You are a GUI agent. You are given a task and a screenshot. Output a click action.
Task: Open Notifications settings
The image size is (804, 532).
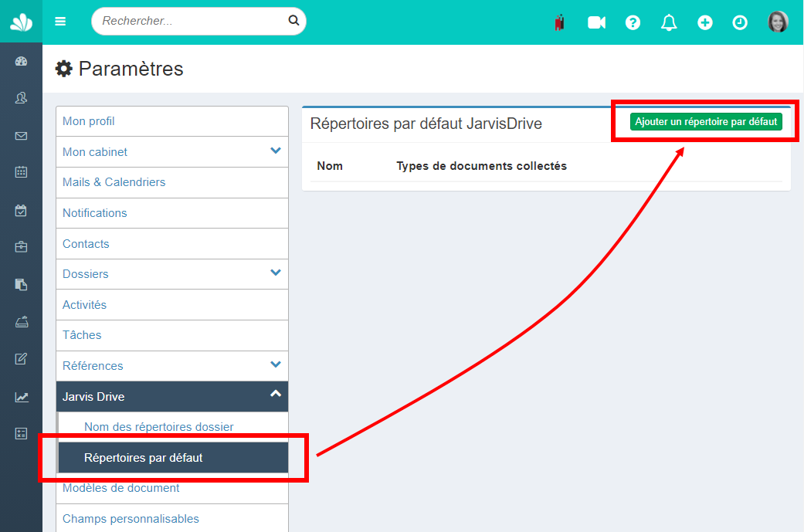[172, 213]
